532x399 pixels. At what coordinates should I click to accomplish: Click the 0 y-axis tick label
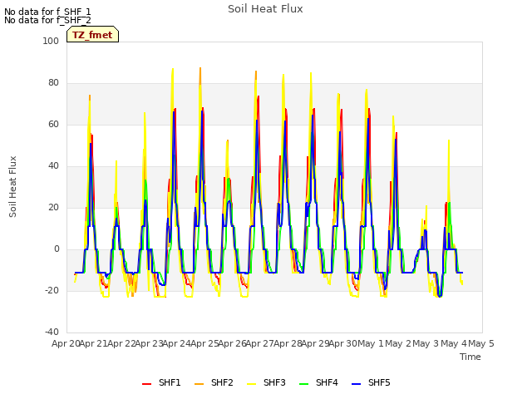click(57, 249)
